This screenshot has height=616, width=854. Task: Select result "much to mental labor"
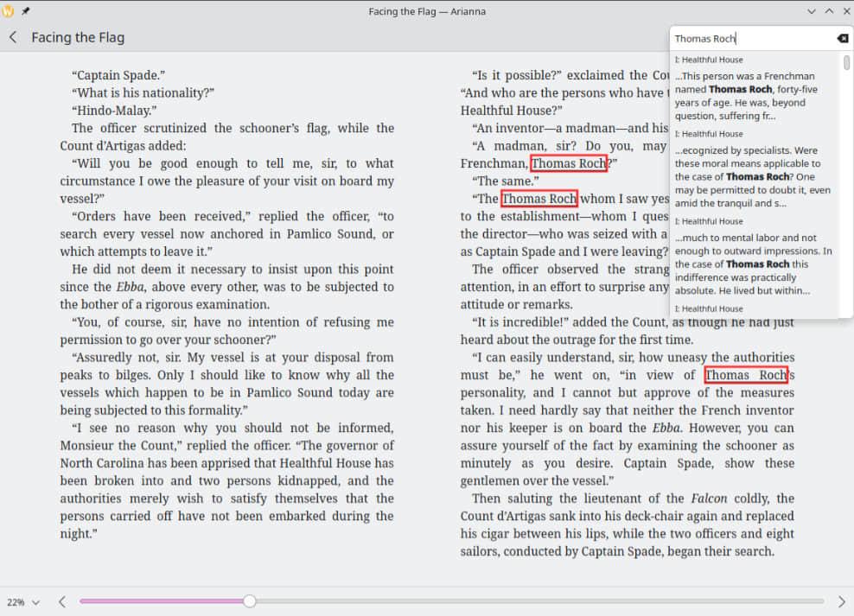pyautogui.click(x=752, y=264)
